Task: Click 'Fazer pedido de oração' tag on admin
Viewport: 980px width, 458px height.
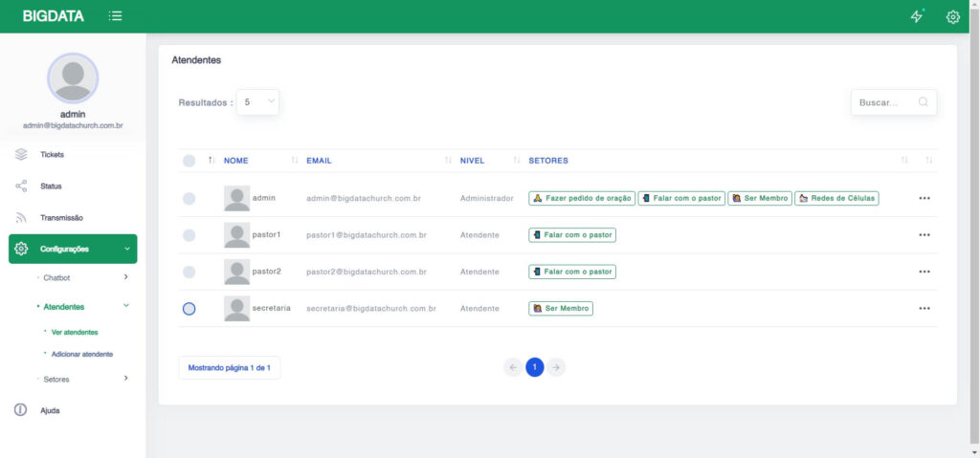Action: click(582, 198)
